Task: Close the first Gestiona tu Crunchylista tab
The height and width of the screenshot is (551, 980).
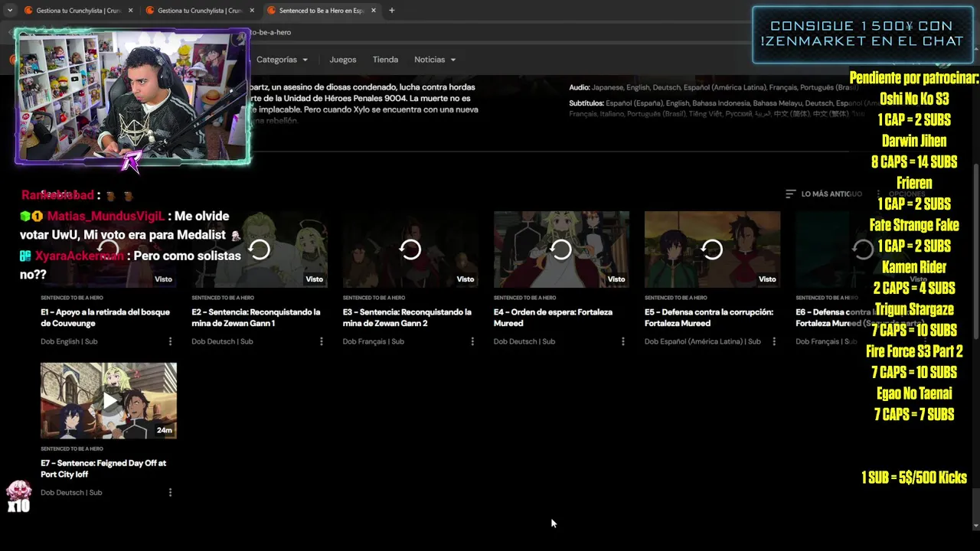Action: point(130,11)
